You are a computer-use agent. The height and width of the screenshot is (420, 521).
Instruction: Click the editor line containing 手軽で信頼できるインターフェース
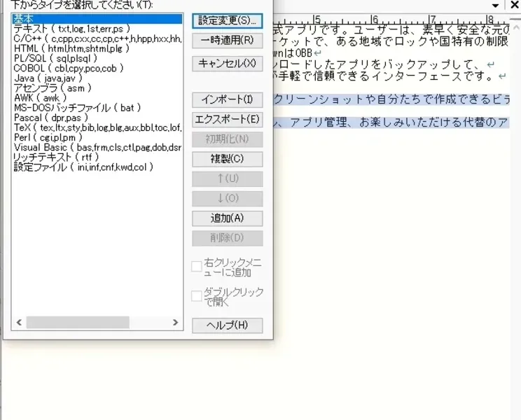pos(389,76)
